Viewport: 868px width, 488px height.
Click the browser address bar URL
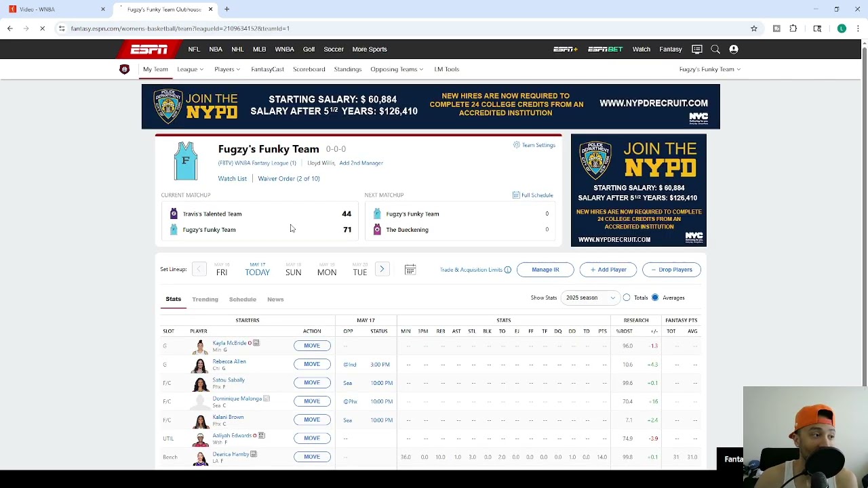point(180,28)
